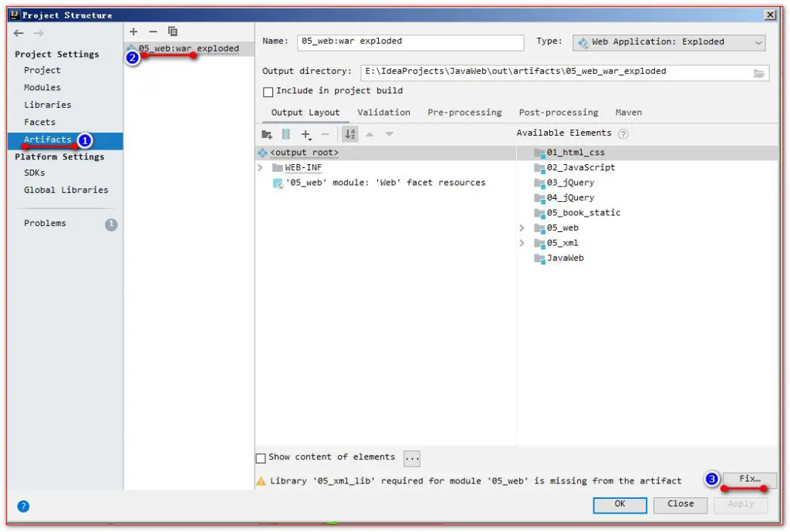This screenshot has height=532, width=790.
Task: Click the browse folder icon for Output directory
Action: pyautogui.click(x=759, y=72)
